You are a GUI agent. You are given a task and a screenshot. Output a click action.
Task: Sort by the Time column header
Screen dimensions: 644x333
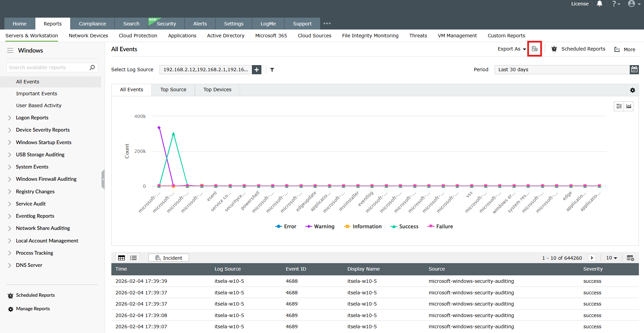tap(121, 269)
